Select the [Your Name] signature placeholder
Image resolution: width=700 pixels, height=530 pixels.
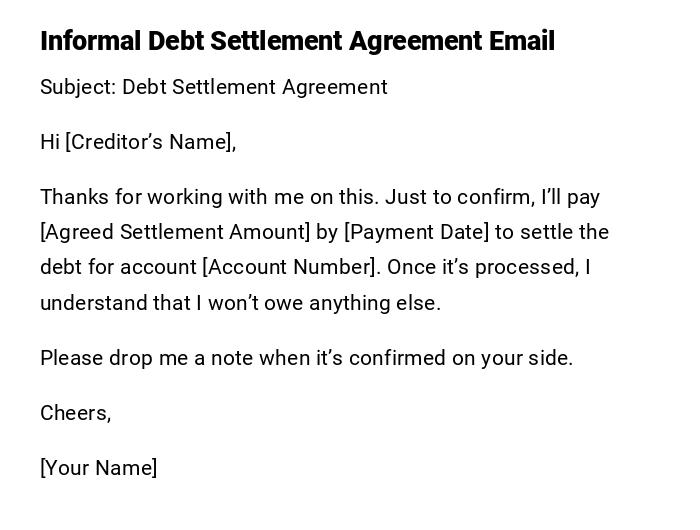(x=98, y=468)
